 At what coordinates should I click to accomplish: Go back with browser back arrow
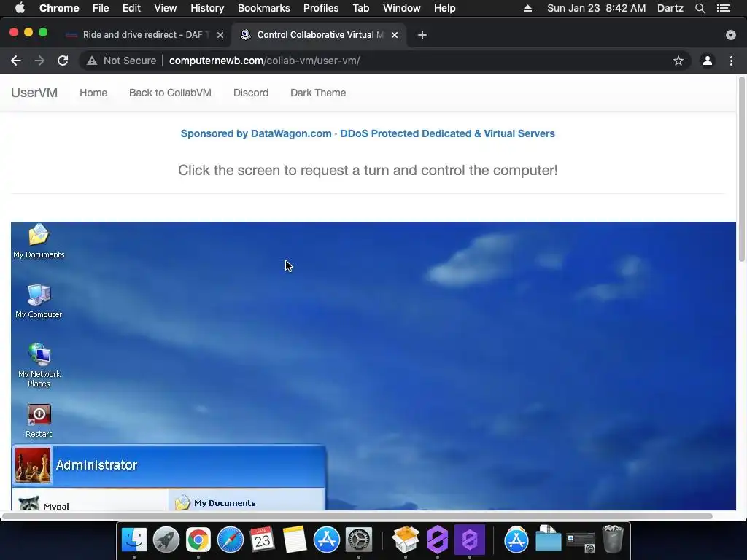(16, 61)
